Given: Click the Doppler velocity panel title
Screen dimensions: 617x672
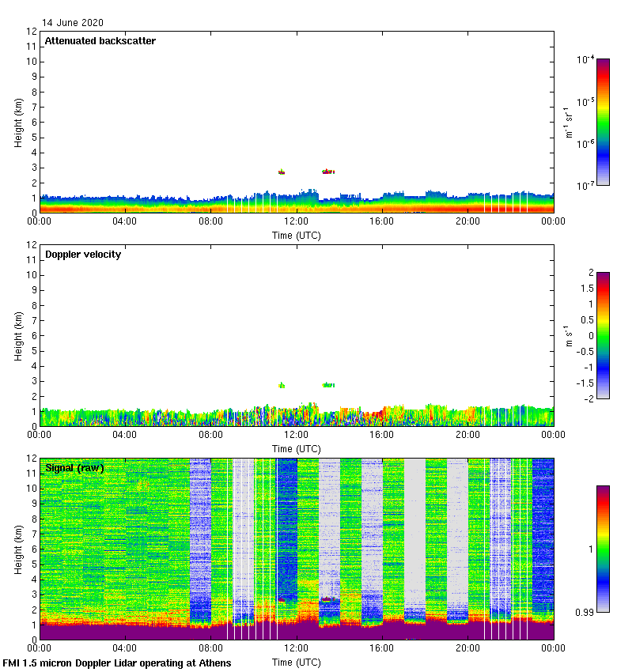Looking at the screenshot, I should (x=83, y=255).
